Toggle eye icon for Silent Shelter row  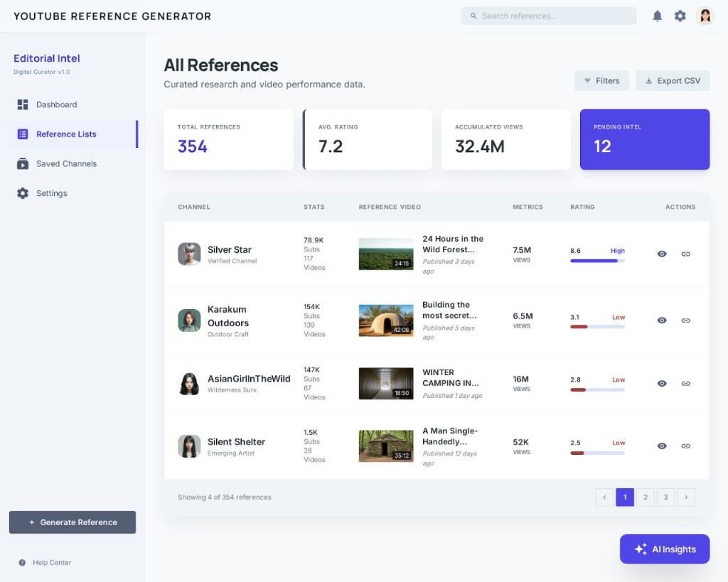662,446
